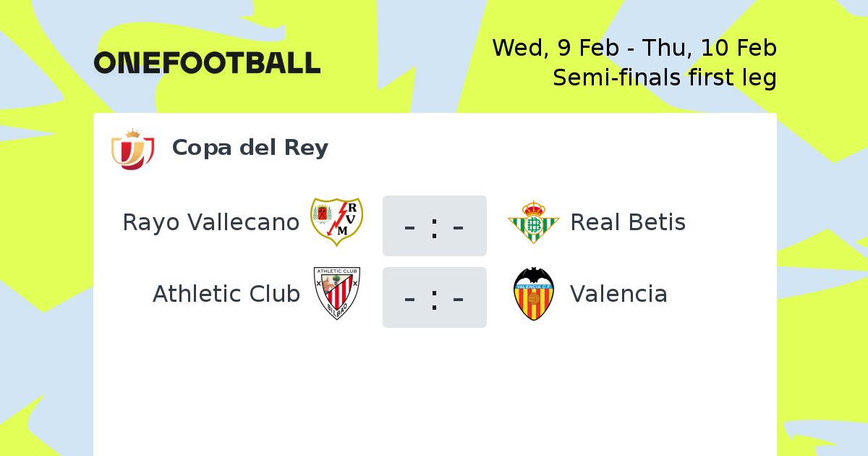Click the Rayo Vallecano club crest
Image resolution: width=868 pixels, height=456 pixels.
pos(336,222)
